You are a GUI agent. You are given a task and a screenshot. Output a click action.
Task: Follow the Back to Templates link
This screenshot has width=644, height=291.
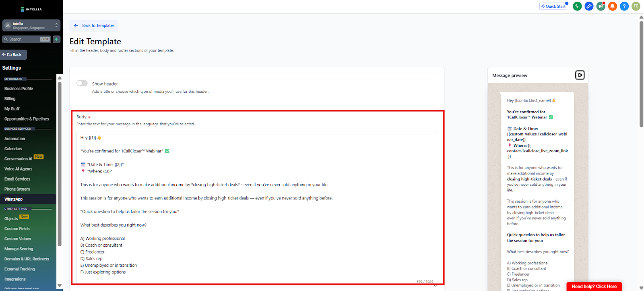click(x=94, y=25)
